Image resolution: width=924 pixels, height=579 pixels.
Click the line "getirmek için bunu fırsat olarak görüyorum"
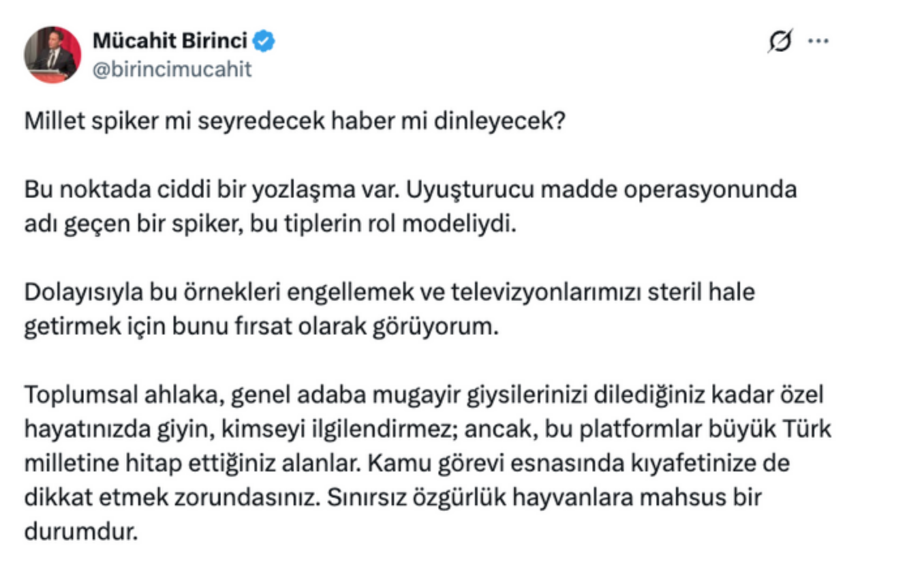tap(261, 326)
